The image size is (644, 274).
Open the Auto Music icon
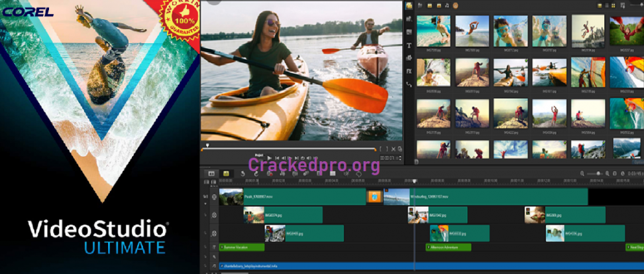294,174
